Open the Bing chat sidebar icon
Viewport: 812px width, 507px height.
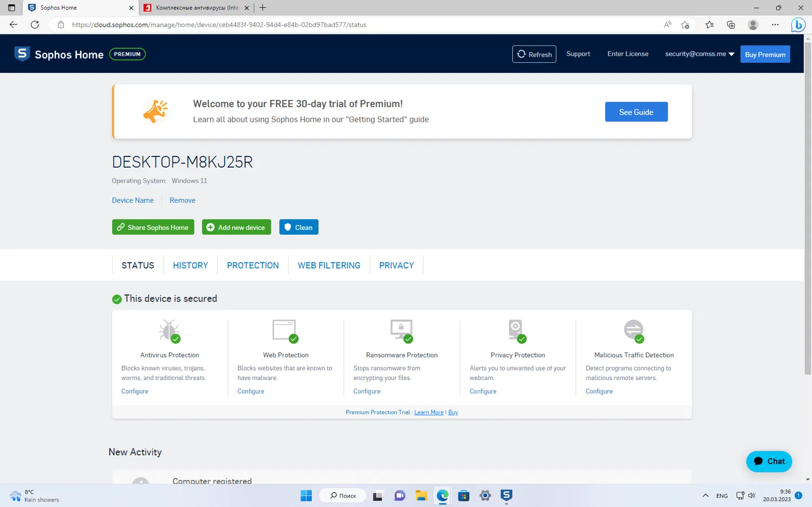point(798,25)
